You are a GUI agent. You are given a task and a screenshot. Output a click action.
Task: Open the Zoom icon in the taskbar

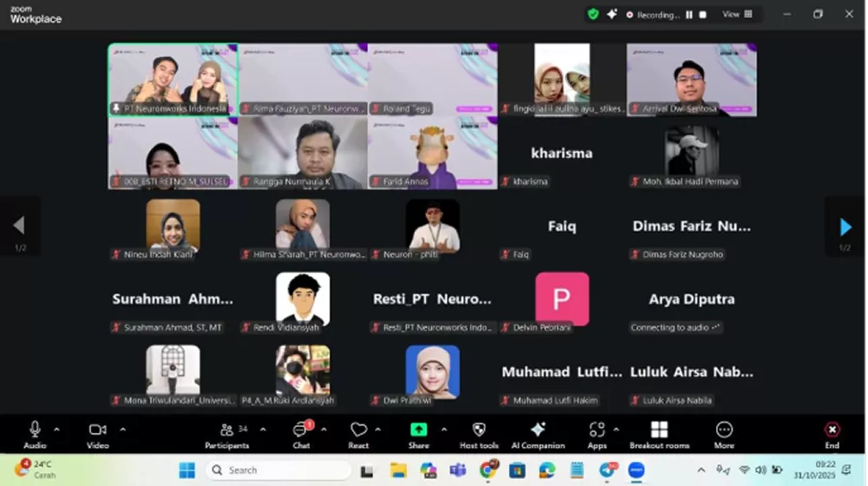[636, 470]
